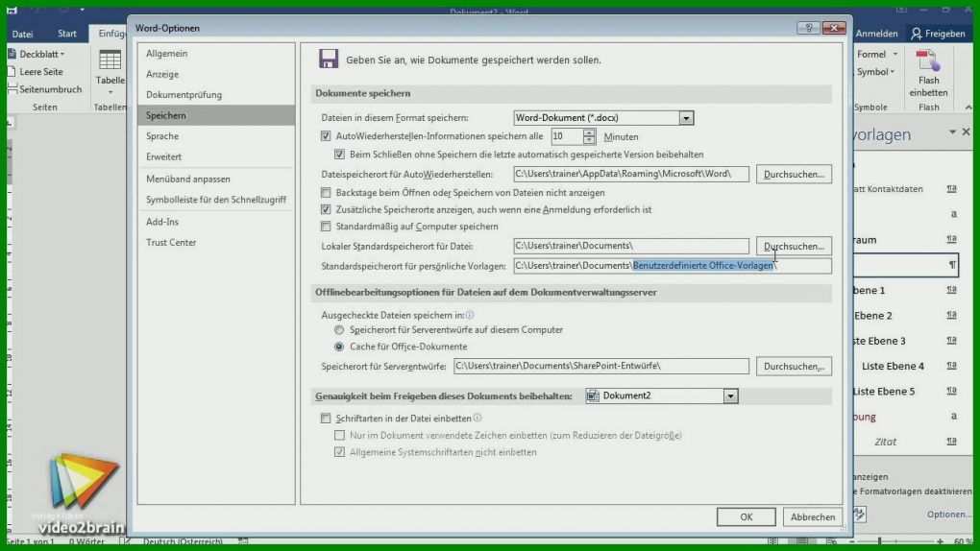Image resolution: width=980 pixels, height=551 pixels.
Task: Select Cache für Office-Dokumente radio button
Action: (339, 347)
